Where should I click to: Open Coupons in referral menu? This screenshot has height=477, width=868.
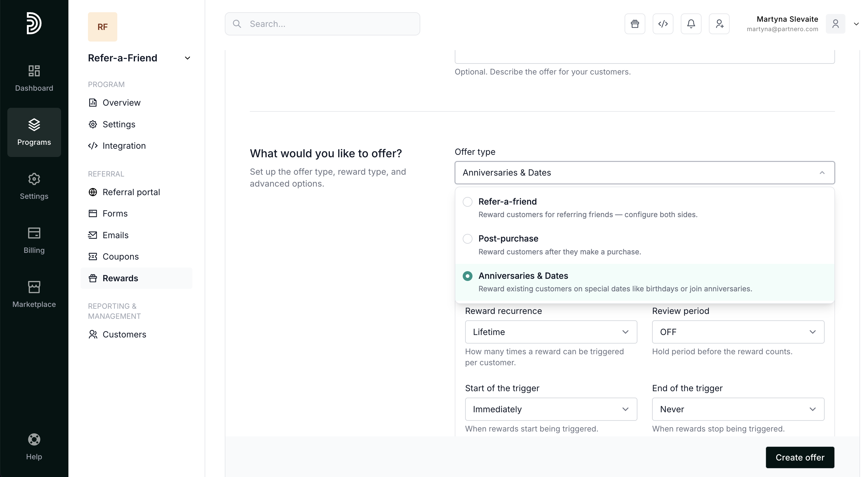click(x=120, y=257)
